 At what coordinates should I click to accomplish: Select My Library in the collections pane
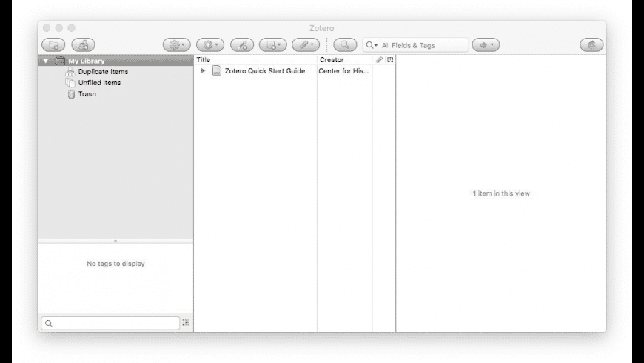(115, 61)
